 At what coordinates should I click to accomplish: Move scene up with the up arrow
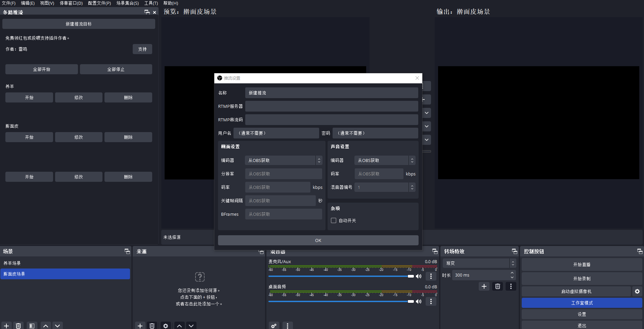pos(46,326)
